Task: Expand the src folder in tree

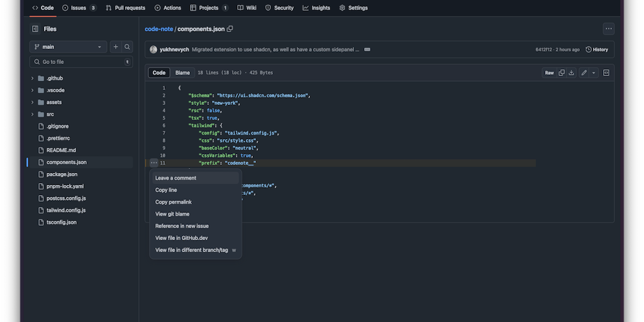Action: (x=33, y=114)
